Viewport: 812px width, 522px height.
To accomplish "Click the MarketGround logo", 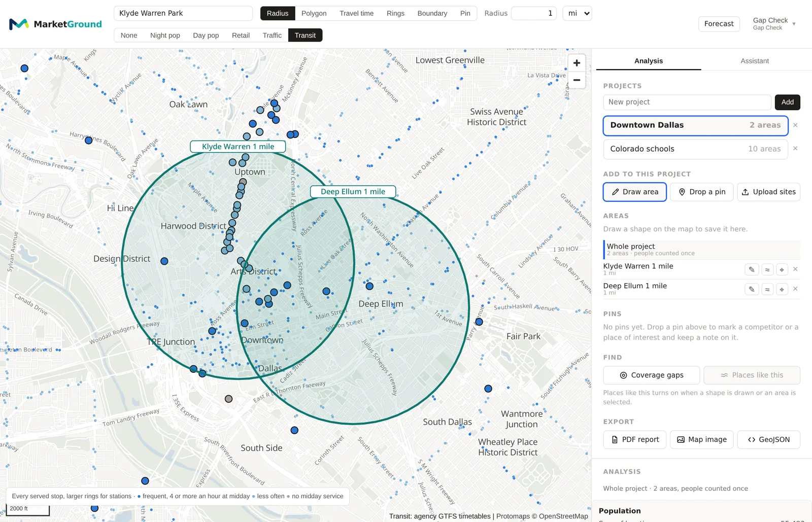I will click(x=56, y=24).
